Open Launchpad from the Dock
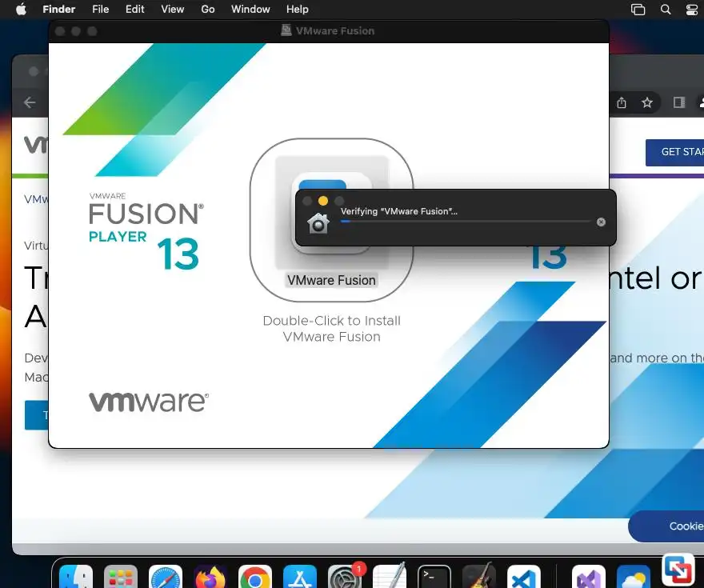 click(x=121, y=578)
